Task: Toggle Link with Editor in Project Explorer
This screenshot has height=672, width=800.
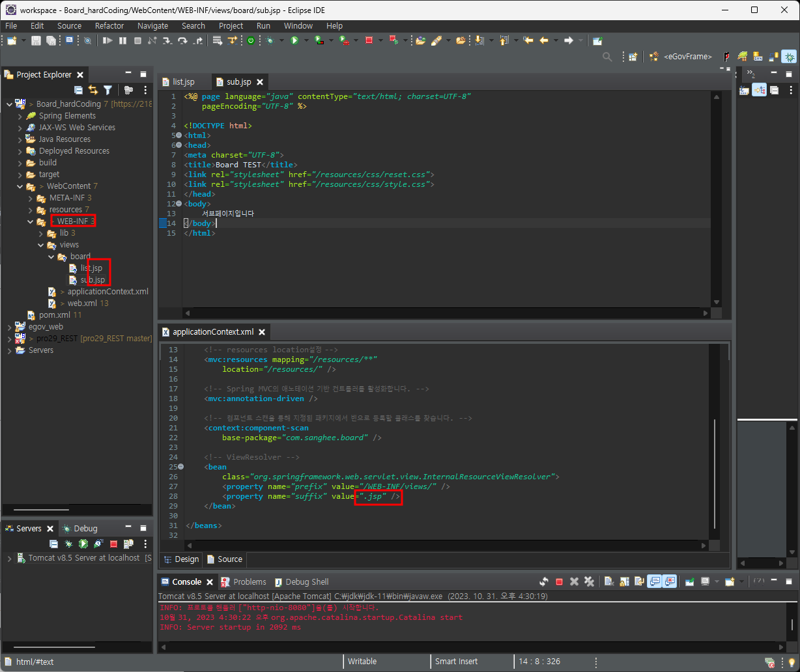Action: pos(93,90)
